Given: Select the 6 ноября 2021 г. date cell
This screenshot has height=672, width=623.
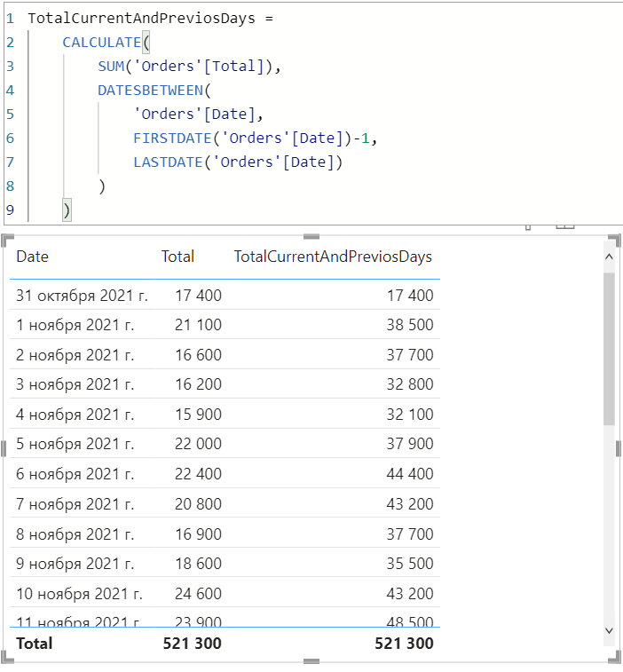Looking at the screenshot, I should pyautogui.click(x=75, y=474).
